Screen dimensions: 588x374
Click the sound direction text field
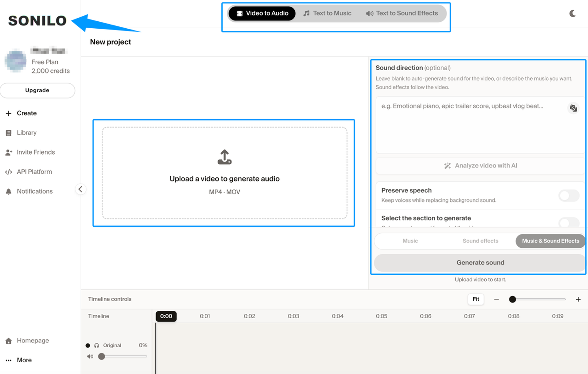point(480,125)
